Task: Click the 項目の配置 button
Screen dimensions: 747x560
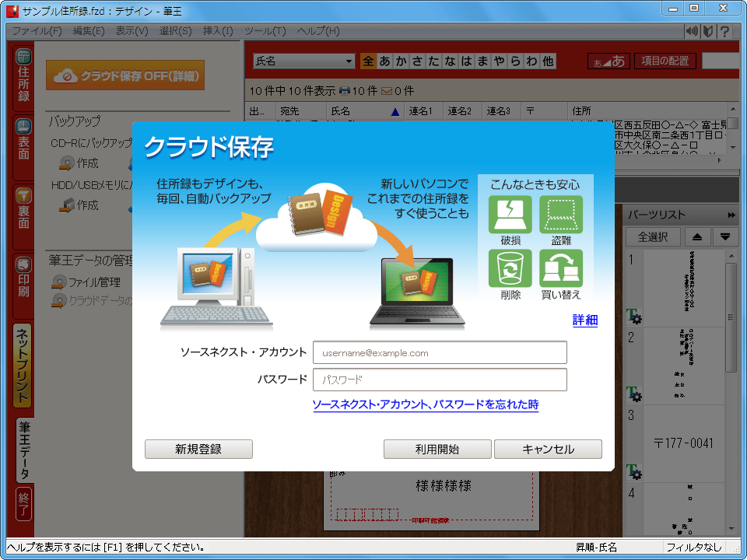Action: (x=665, y=61)
